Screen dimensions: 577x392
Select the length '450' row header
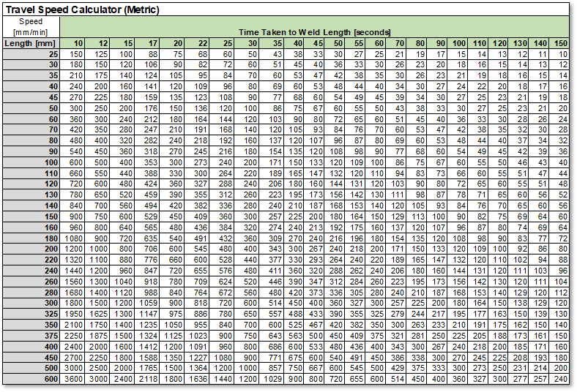tap(31, 358)
